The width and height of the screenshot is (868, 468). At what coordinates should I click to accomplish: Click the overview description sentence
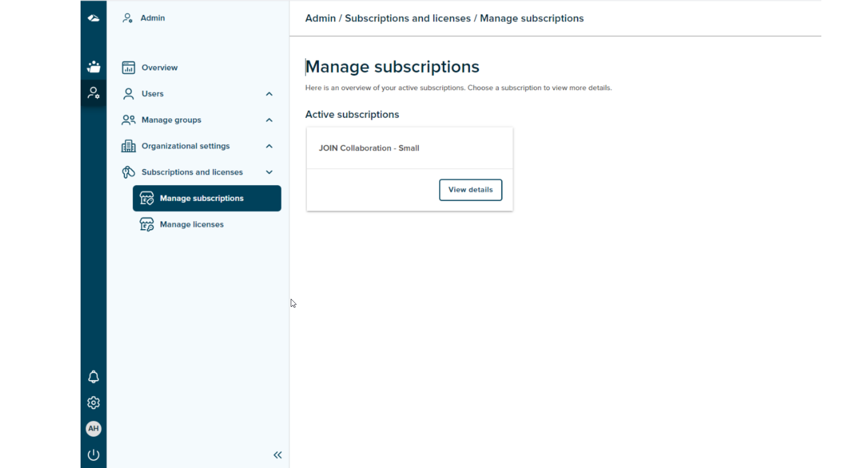click(x=459, y=88)
